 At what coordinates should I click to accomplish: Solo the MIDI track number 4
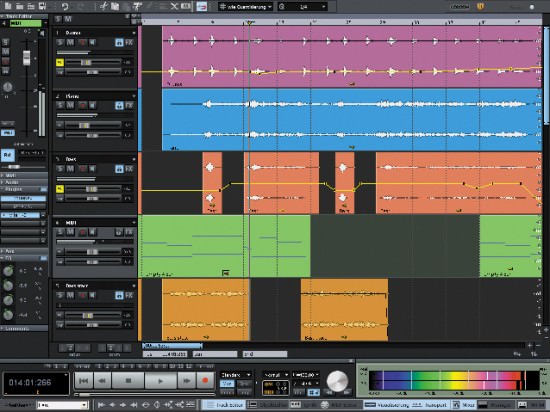(x=60, y=232)
